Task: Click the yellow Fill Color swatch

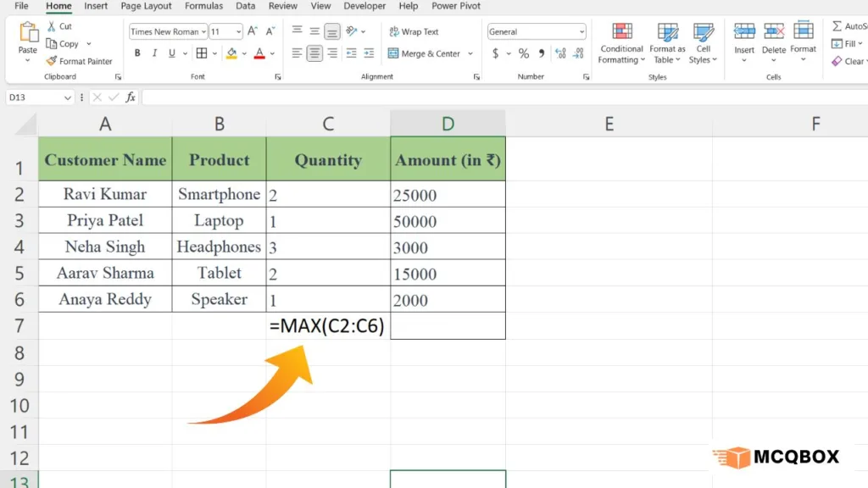Action: pyautogui.click(x=231, y=53)
